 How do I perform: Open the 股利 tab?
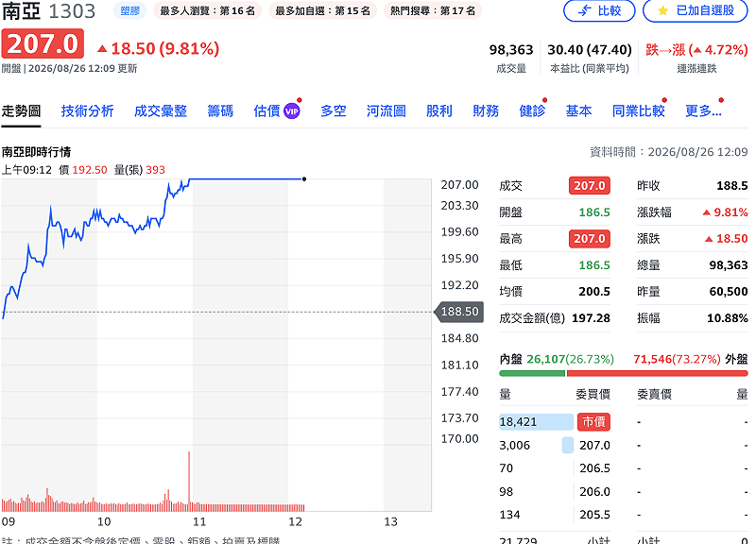pos(439,111)
